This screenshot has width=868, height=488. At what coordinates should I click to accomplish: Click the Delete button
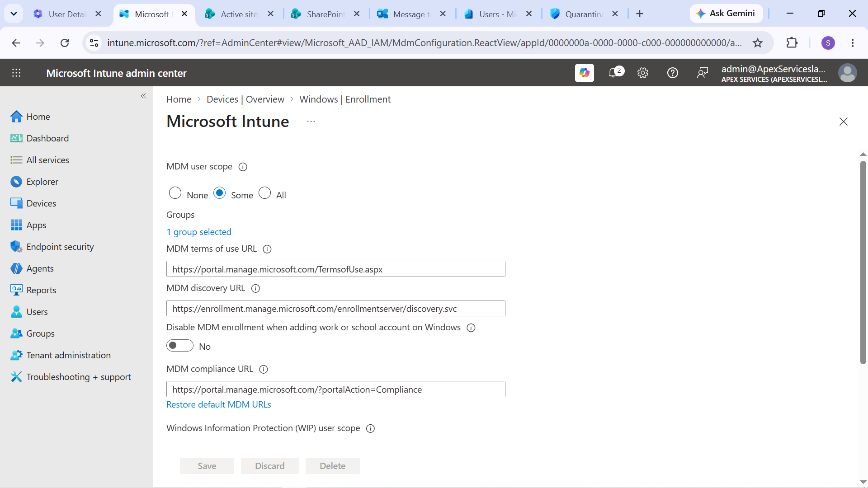click(333, 466)
